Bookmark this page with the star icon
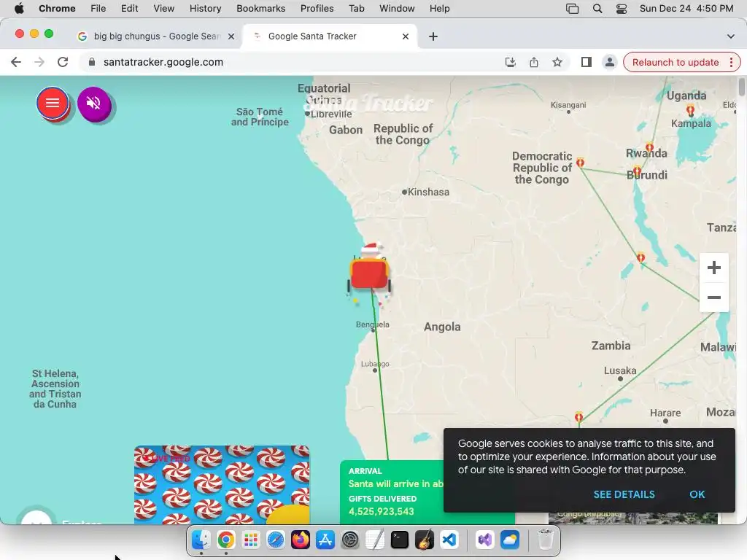The height and width of the screenshot is (560, 747). click(557, 62)
